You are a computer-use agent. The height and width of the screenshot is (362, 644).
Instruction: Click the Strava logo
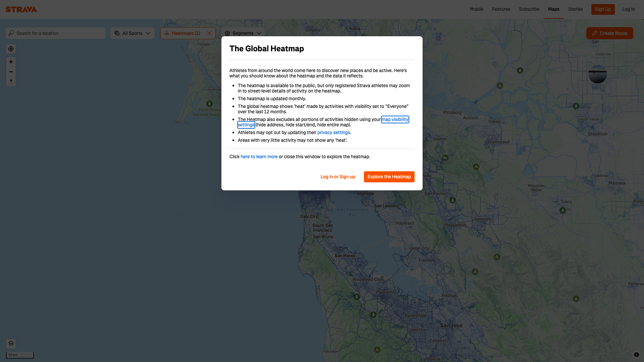pos(21,9)
